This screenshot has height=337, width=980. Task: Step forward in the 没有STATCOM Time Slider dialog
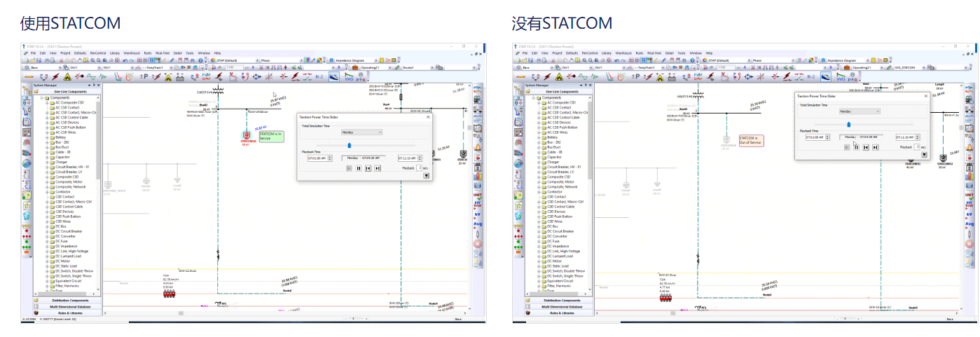tap(876, 147)
